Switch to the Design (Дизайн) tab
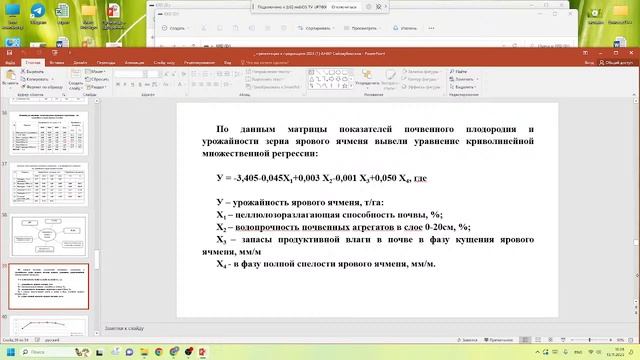640x360 pixels. click(x=80, y=63)
